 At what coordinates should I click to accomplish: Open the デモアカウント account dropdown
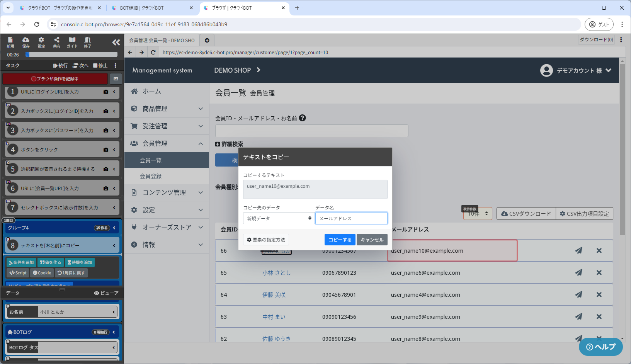point(576,70)
